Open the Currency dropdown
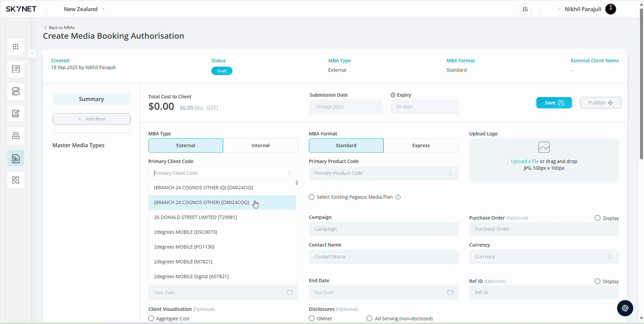 pyautogui.click(x=543, y=256)
